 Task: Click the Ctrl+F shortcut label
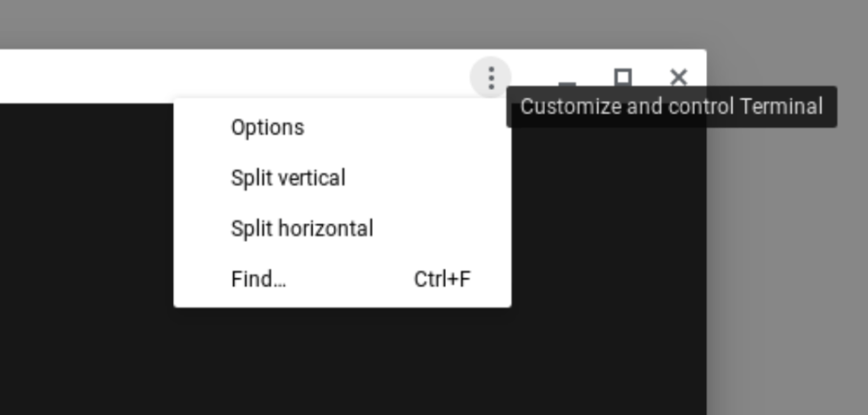point(442,279)
